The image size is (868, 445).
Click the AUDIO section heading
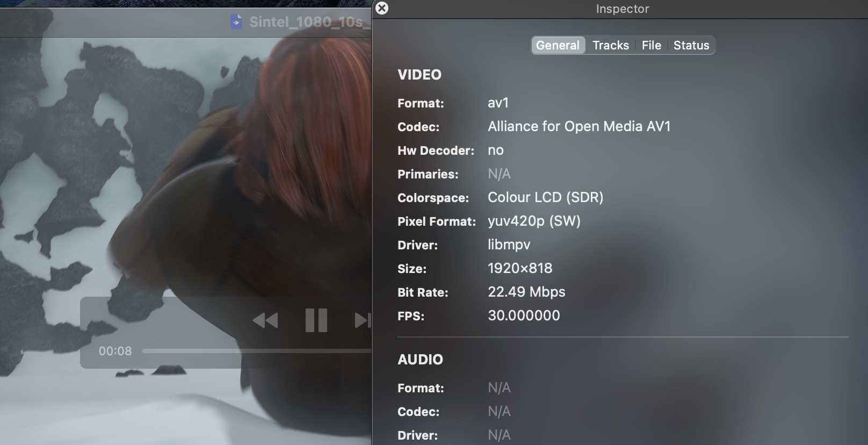tap(420, 360)
